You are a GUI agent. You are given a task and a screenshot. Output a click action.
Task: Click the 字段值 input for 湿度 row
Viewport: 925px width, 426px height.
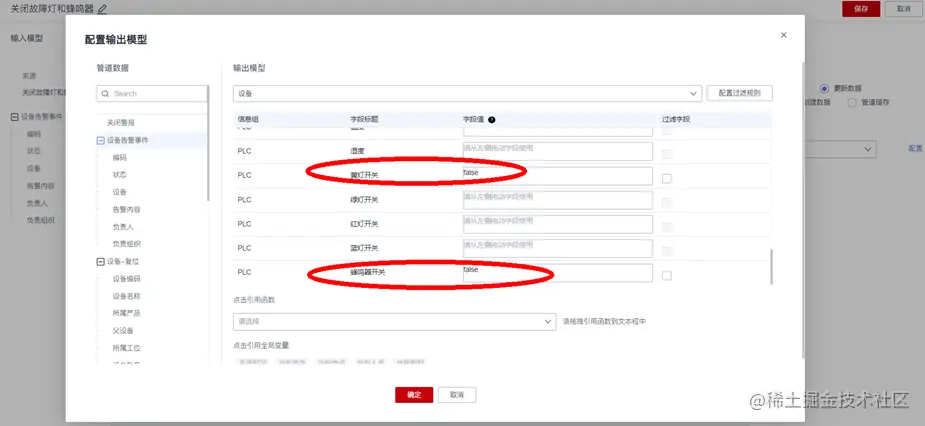click(x=557, y=151)
